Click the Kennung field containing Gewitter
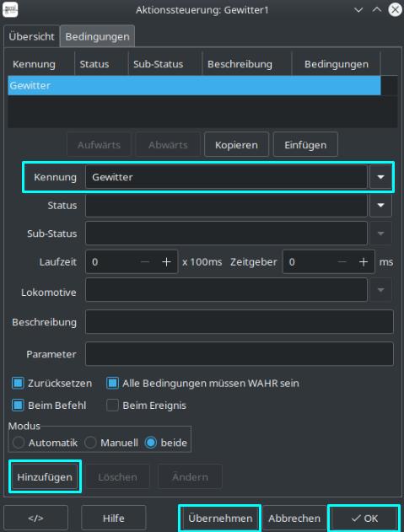 (x=226, y=177)
